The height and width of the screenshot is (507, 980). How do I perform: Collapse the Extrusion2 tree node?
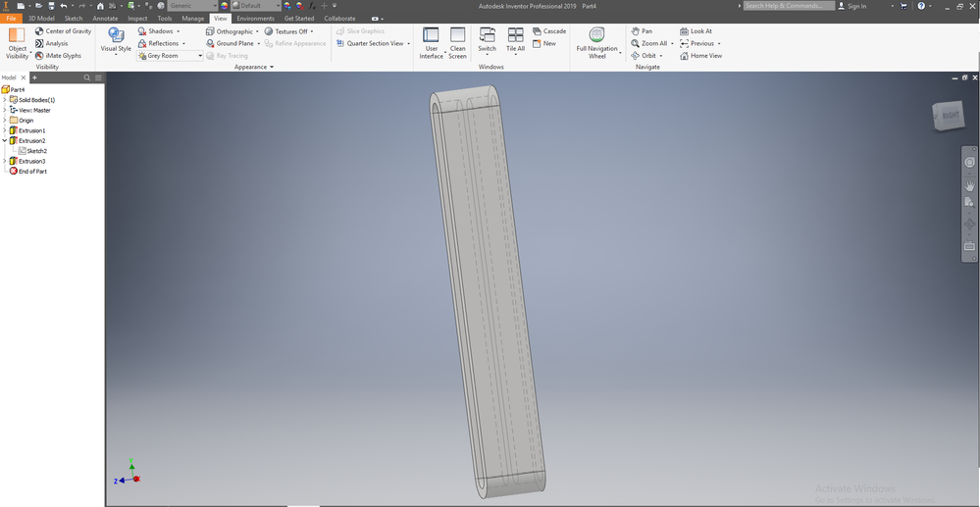(5, 140)
